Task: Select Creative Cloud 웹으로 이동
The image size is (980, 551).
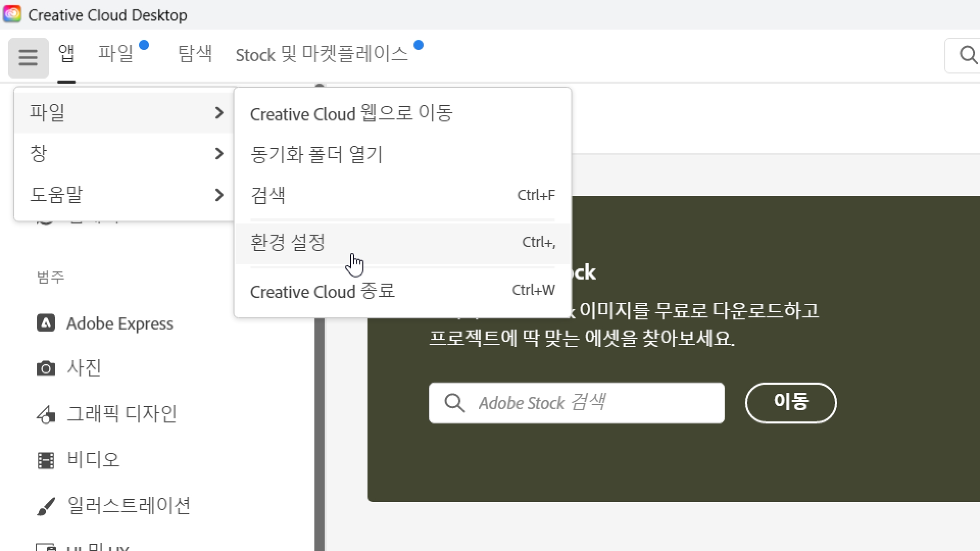Action: (403, 113)
